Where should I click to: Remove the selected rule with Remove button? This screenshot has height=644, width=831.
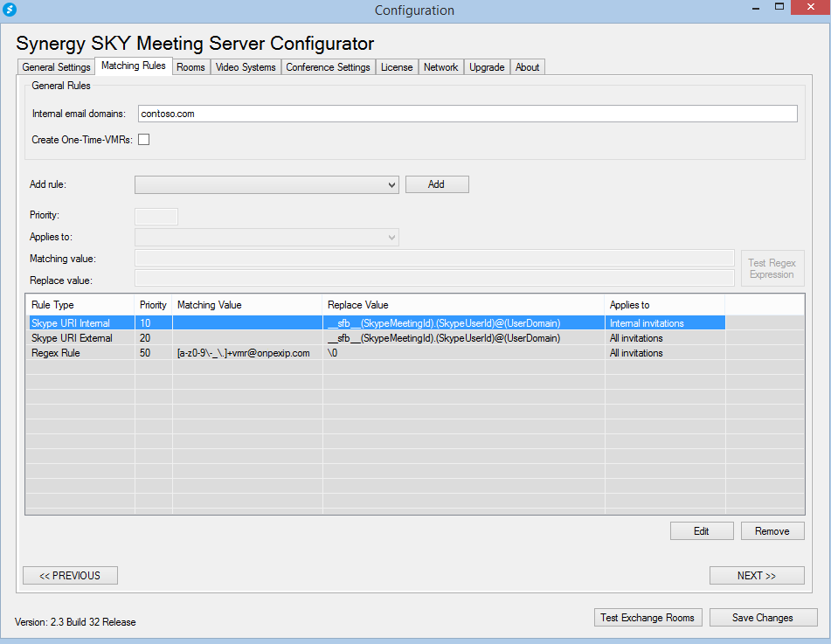tap(772, 531)
